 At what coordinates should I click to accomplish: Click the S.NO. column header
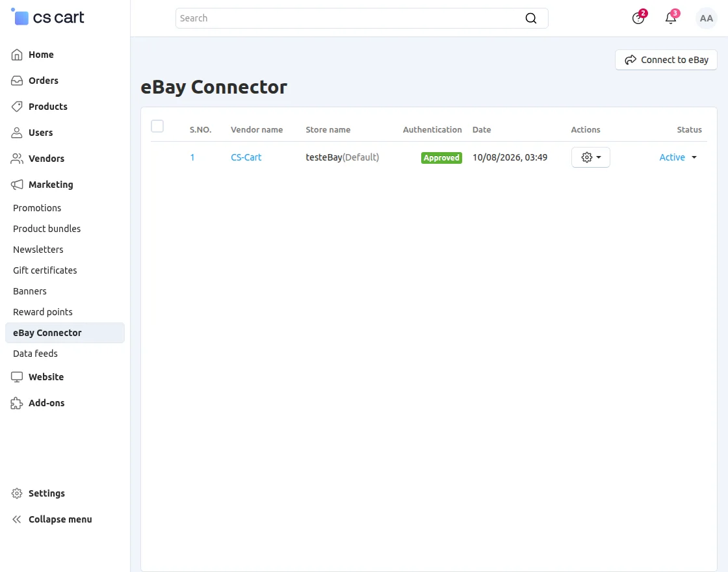click(x=201, y=130)
